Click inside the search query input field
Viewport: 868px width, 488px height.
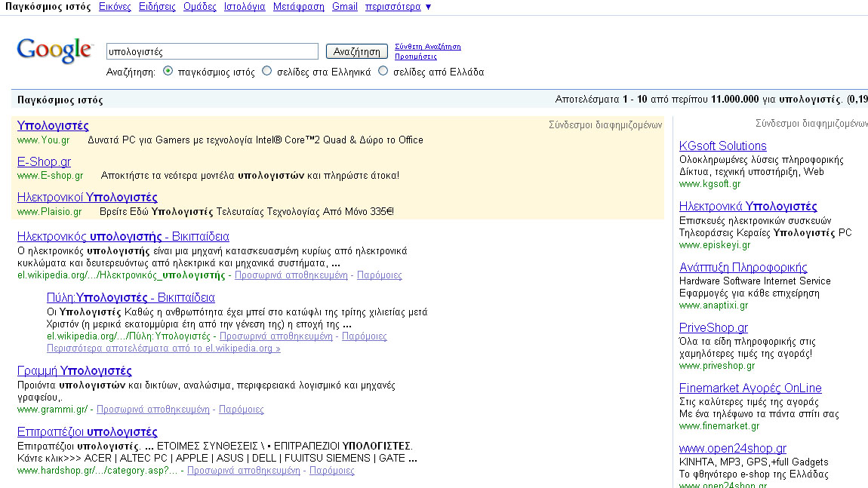coord(211,51)
